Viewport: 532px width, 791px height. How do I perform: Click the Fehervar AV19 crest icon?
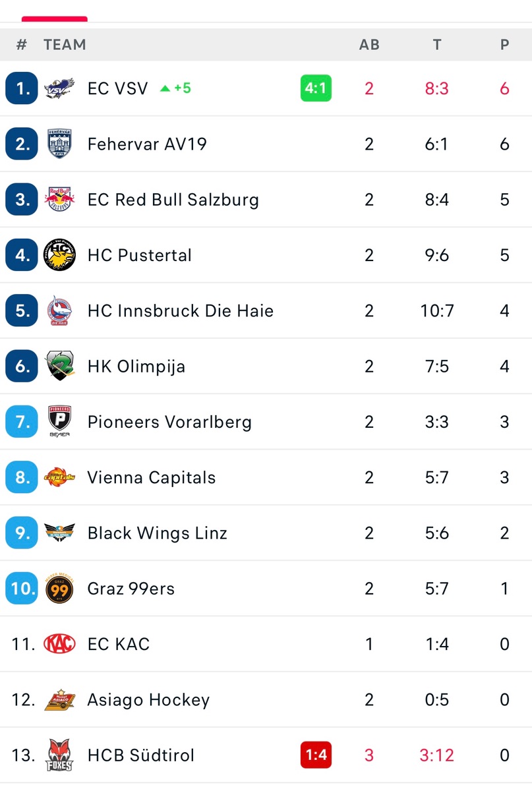59,144
